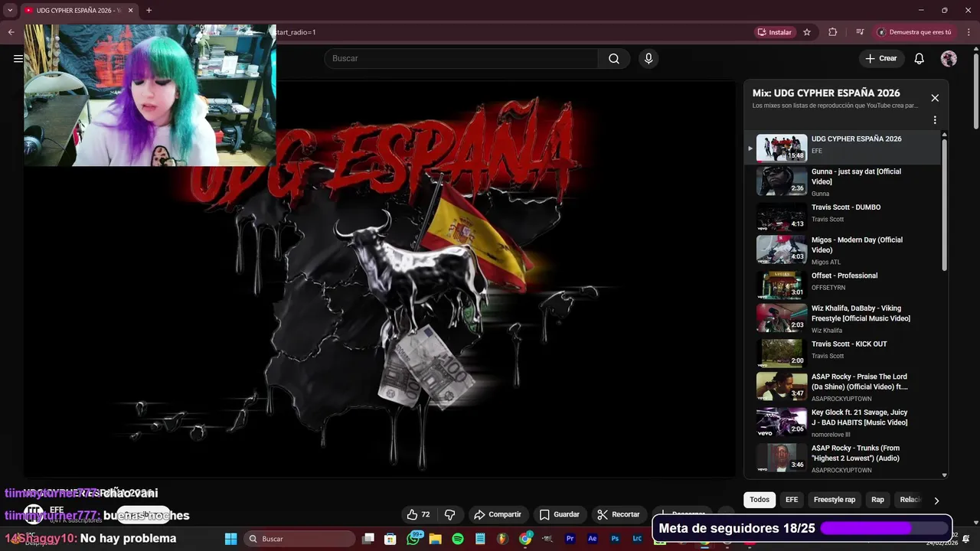Start voice search with microphone icon
Viewport: 980px width, 551px height.
click(648, 58)
